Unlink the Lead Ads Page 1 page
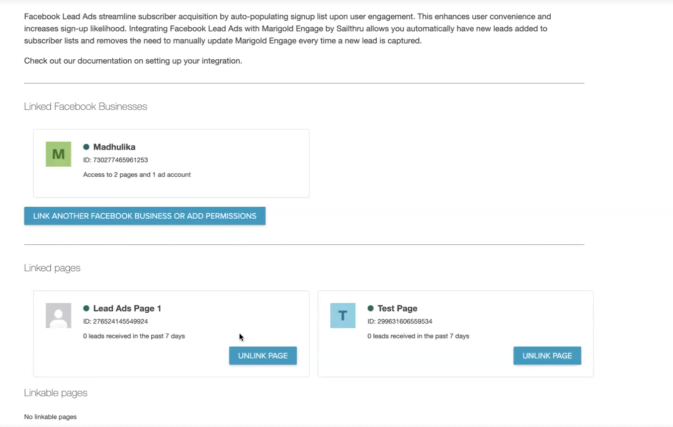673x427 pixels. pyautogui.click(x=263, y=355)
